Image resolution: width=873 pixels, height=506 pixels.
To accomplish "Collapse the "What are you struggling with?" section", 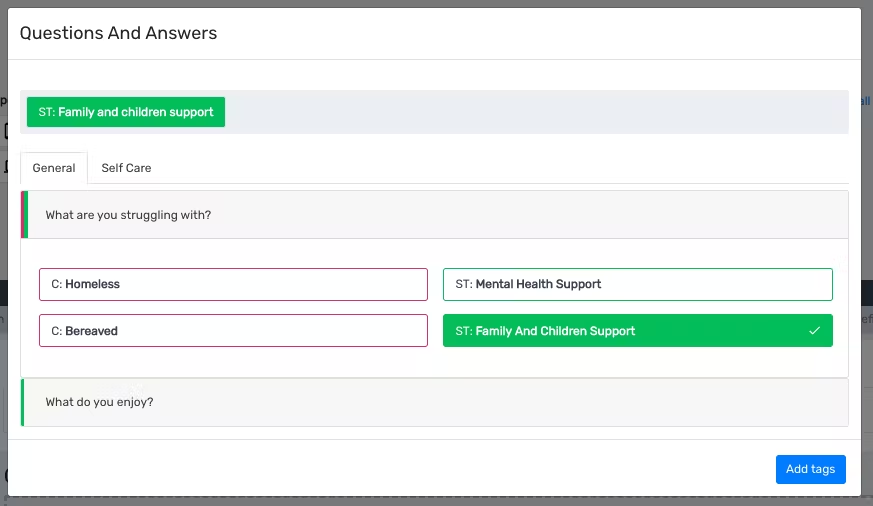I will 436,215.
